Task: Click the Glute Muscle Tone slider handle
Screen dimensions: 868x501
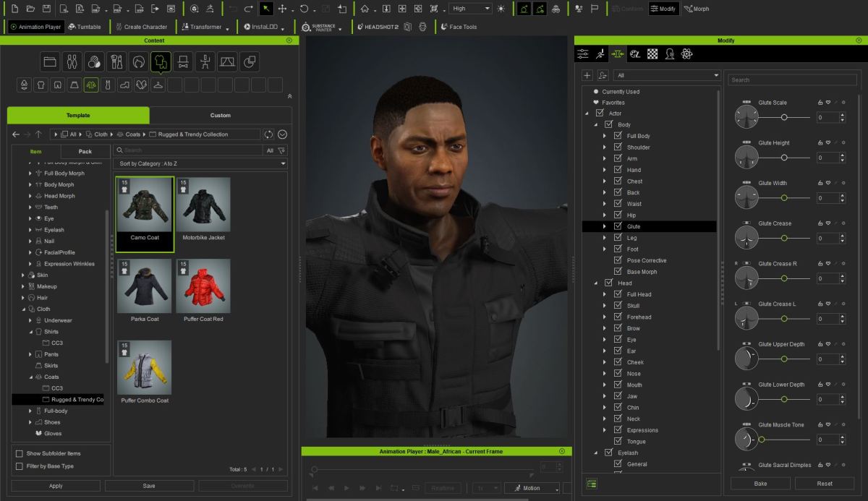Action: [x=762, y=440]
